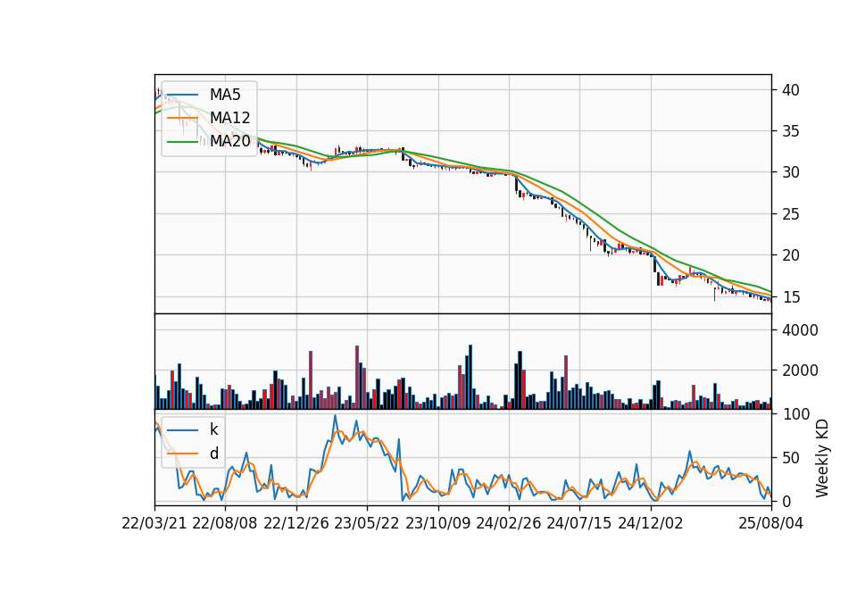Click the price axis value 25
This screenshot has width=857, height=616.
(791, 214)
